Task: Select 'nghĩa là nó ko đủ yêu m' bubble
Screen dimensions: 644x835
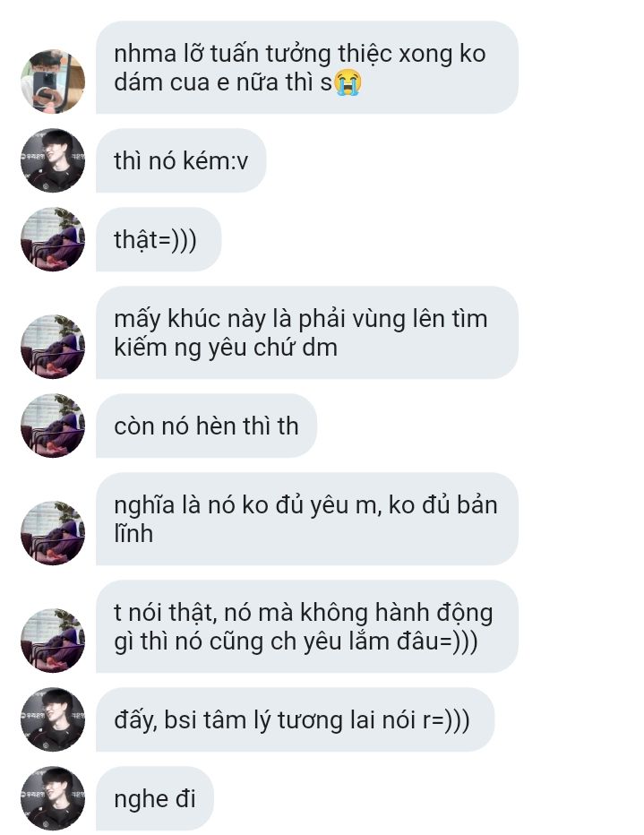Action: point(307,519)
